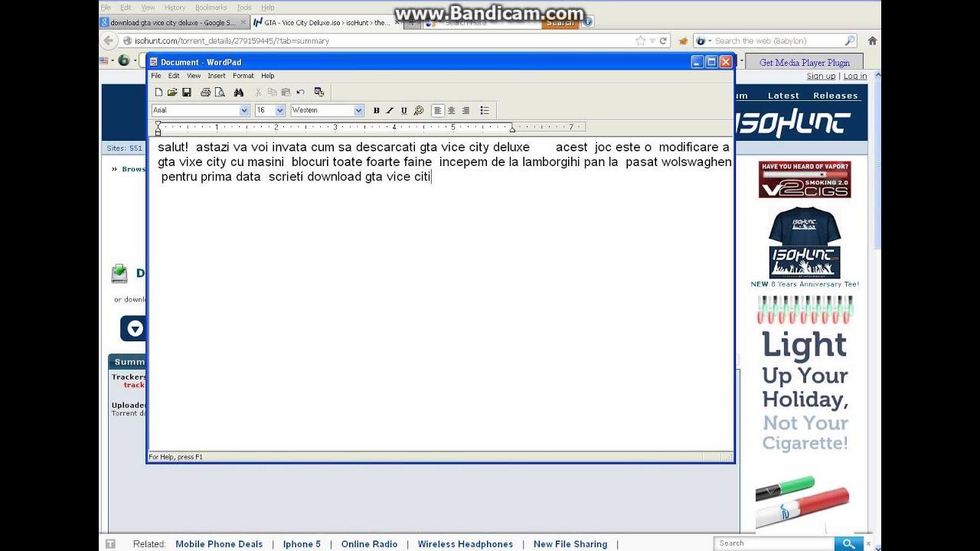Click New File Sharing related link
The image size is (980, 551).
(x=570, y=544)
